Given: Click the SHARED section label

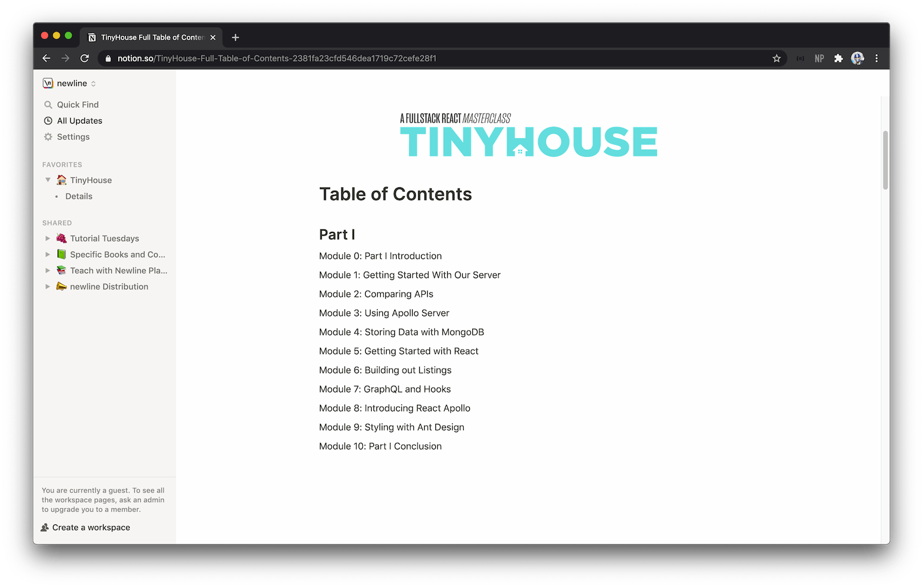Looking at the screenshot, I should pyautogui.click(x=56, y=223).
